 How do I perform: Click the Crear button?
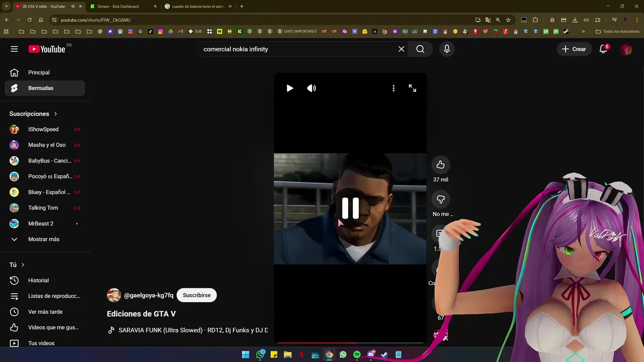pos(574,49)
